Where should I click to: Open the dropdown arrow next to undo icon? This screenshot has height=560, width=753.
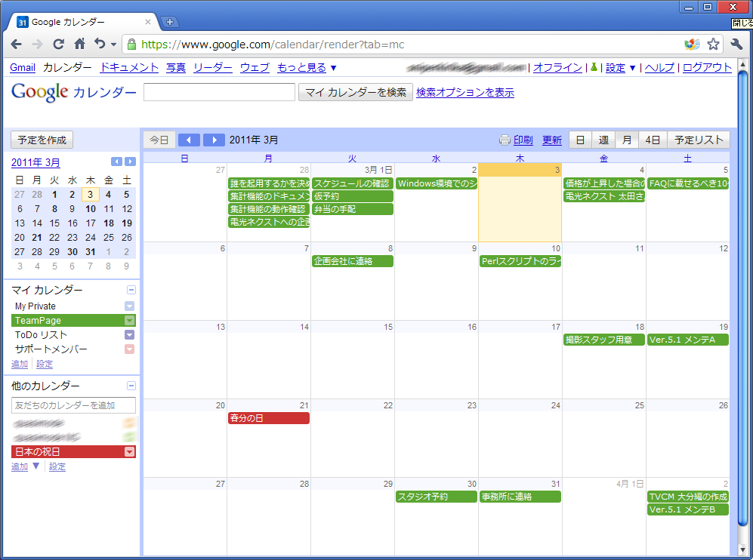[113, 45]
